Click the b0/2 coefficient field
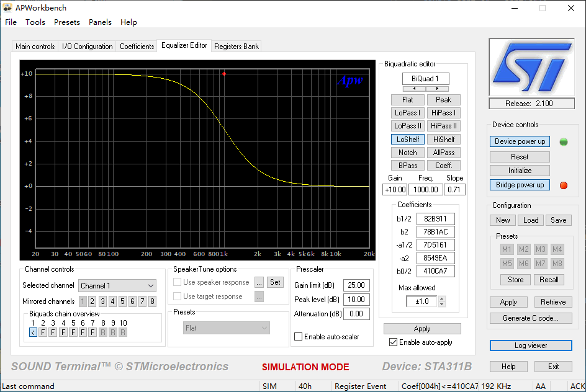Screen dimensions: 586x392 click(435, 271)
